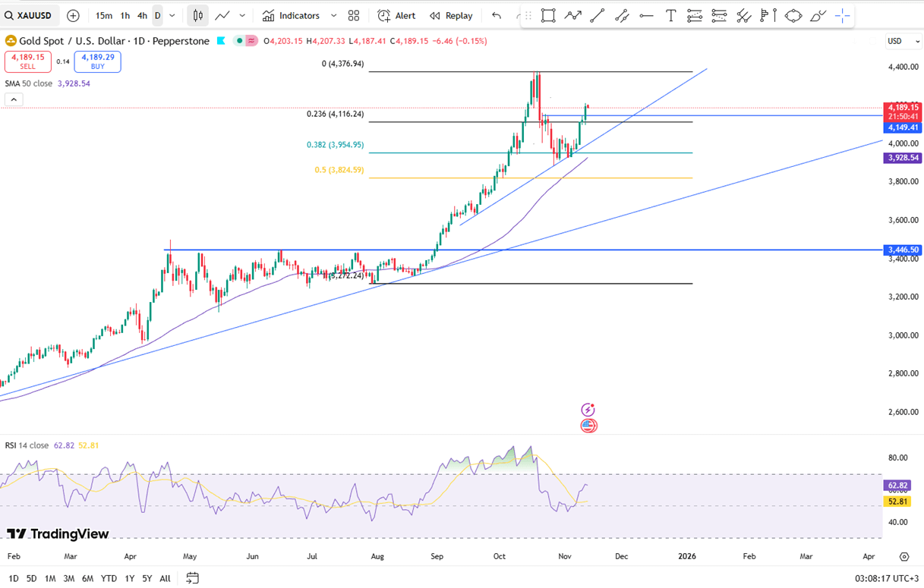Screen dimensions: 924x588
Task: Select the trend line tool
Action: [x=598, y=15]
